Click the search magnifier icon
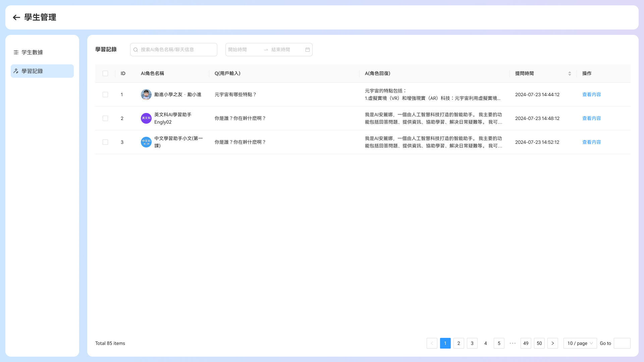This screenshot has width=644, height=362. (136, 50)
